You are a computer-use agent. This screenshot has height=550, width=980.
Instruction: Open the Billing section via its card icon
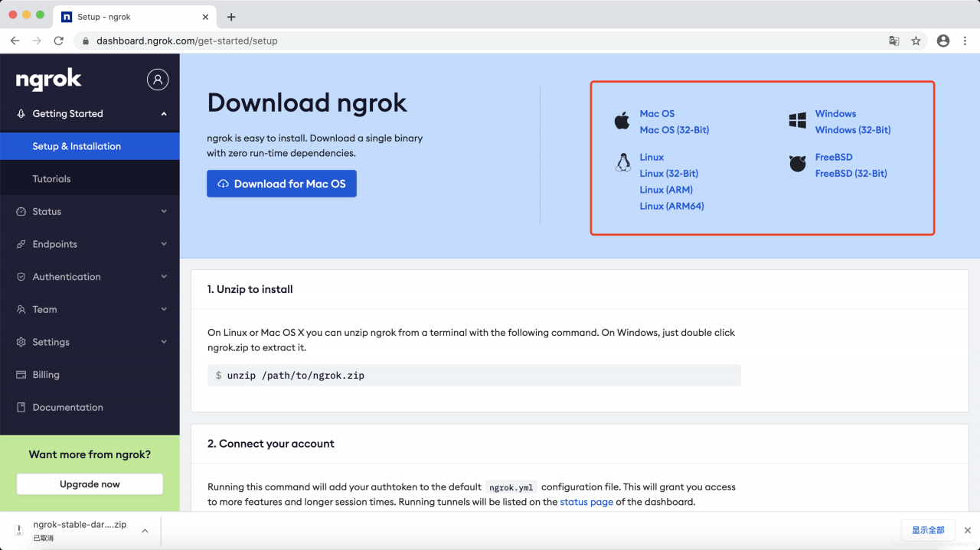click(21, 374)
